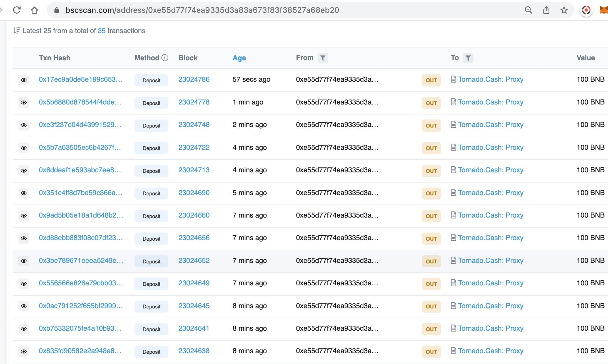Viewport: 608px width, 364px height.
Task: Toggle eye preview for txn 0x6ddeaf1e593abc7ee8
Action: pos(24,171)
